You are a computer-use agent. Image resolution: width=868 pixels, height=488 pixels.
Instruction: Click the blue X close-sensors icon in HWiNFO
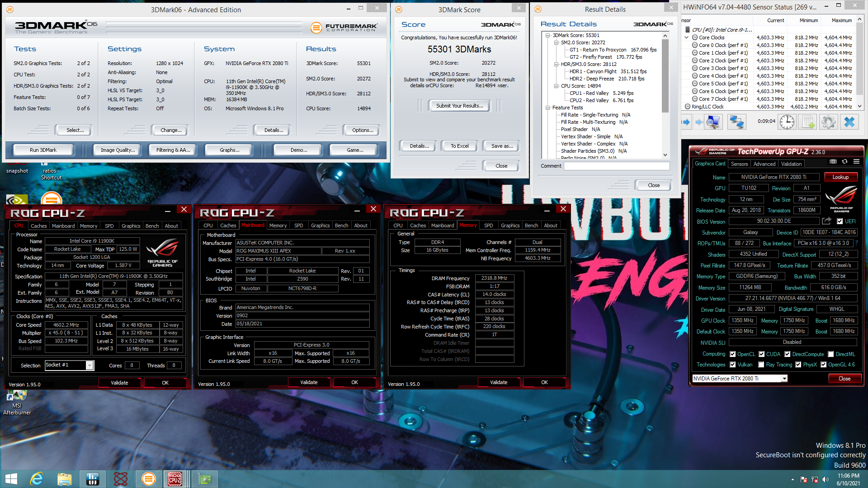point(849,122)
